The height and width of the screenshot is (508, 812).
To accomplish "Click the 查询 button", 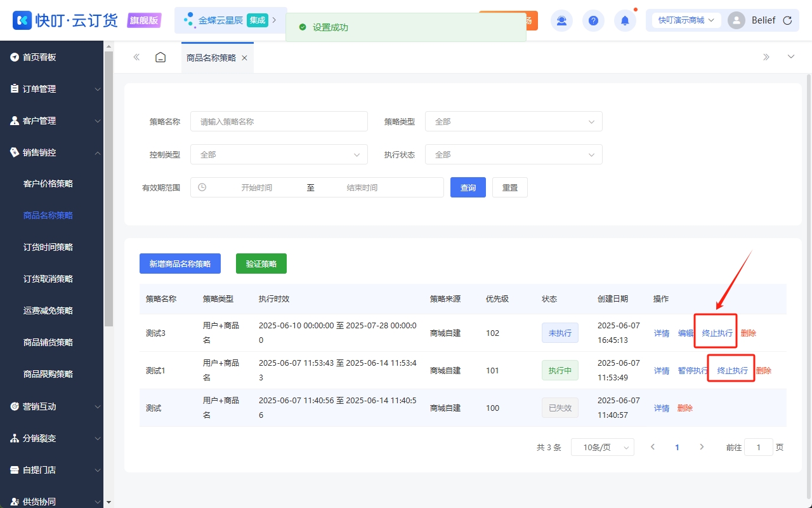I will pyautogui.click(x=468, y=187).
